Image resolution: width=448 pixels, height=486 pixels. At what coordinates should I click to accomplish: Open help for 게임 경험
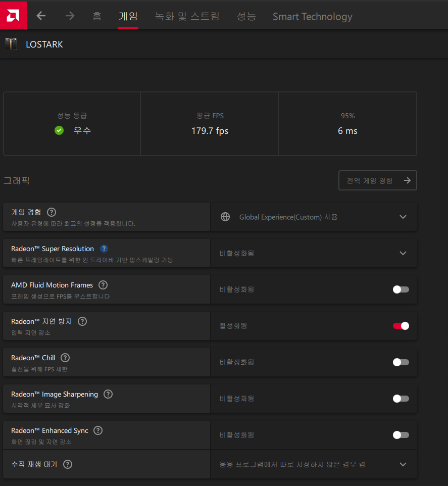pyautogui.click(x=52, y=212)
